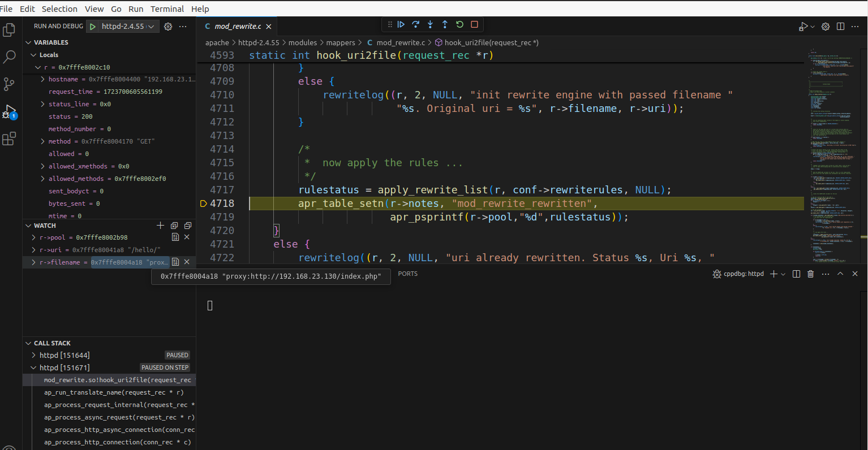868x450 pixels.
Task: Expand the r->uri watch expression
Action: click(x=34, y=249)
